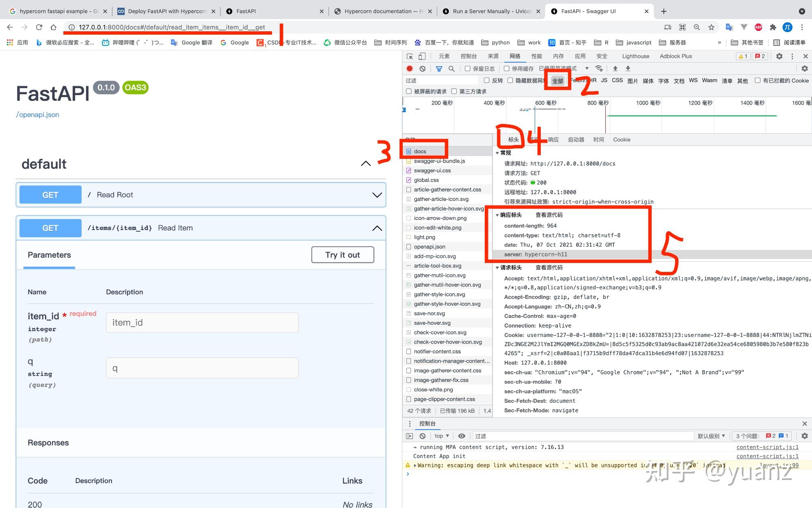Collapse the 响应标头 response headers section
The image size is (812, 508).
(498, 215)
